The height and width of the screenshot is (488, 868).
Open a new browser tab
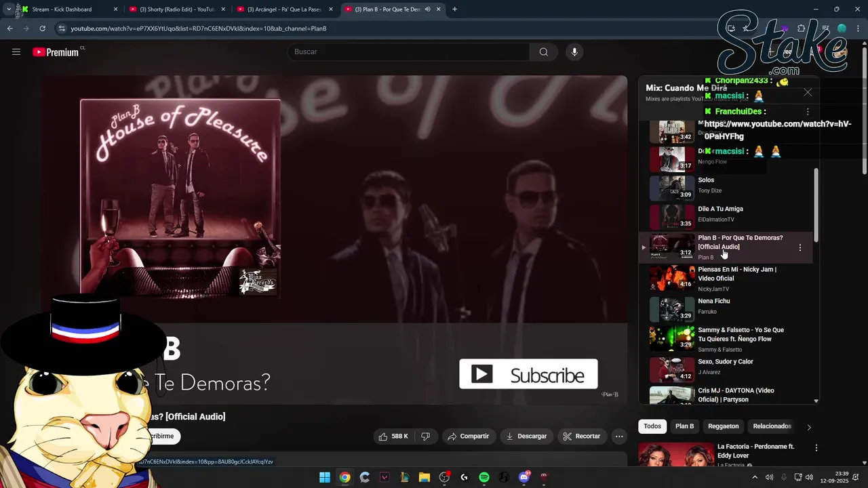click(x=454, y=9)
